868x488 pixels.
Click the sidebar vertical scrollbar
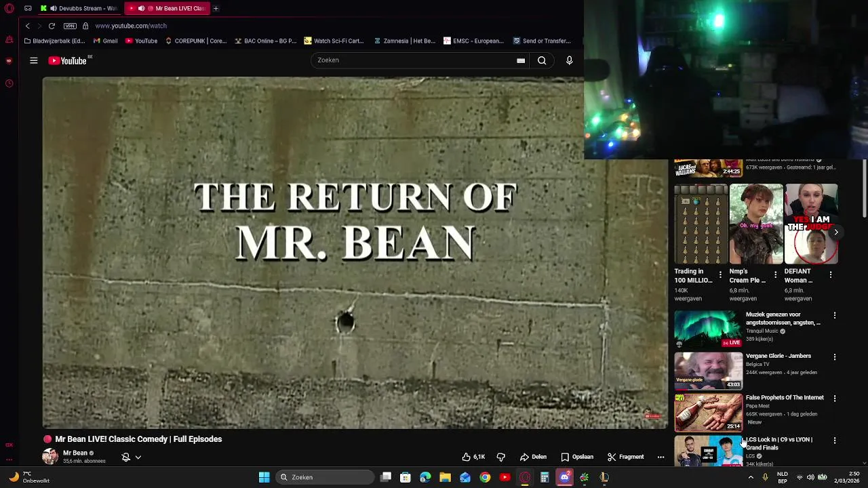click(864, 190)
